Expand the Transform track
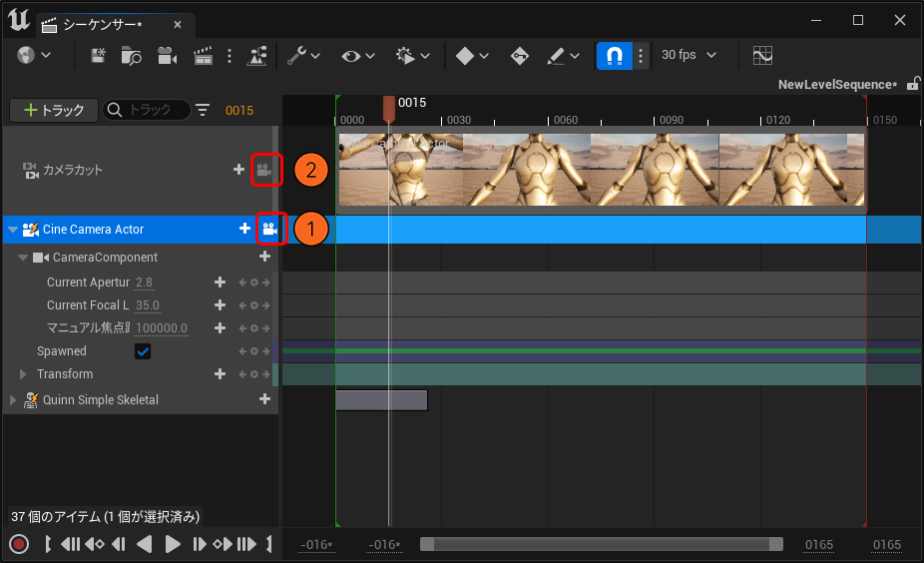Screen dimensions: 924x563 [24, 374]
